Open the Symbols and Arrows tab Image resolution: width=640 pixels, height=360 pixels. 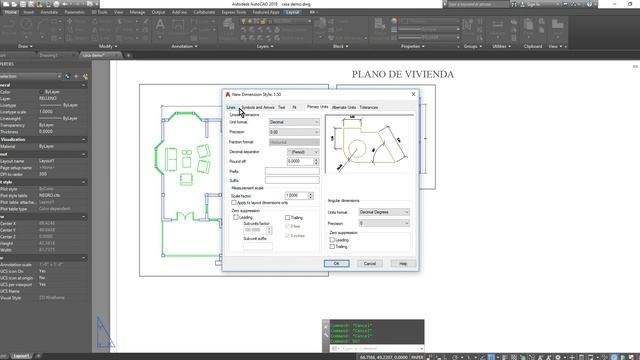258,107
